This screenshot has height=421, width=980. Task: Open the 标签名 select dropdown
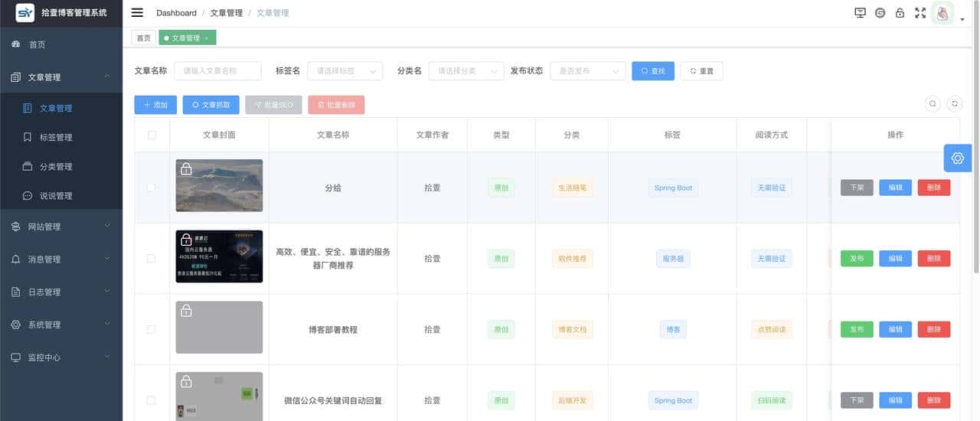pyautogui.click(x=345, y=70)
